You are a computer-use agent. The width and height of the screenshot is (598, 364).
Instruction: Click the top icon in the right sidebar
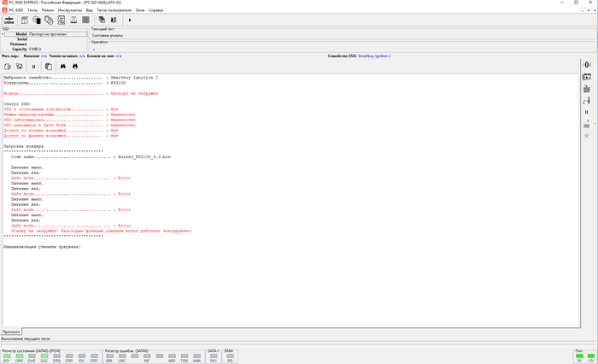coord(587,65)
